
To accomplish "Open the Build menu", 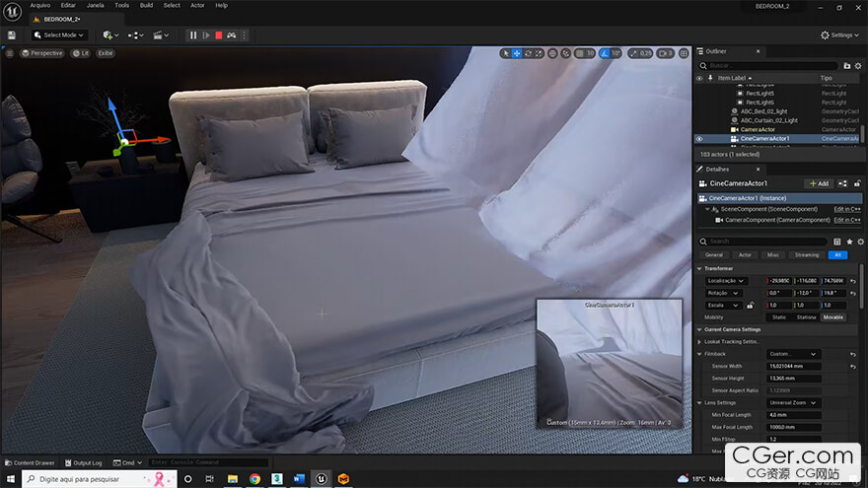I will [x=146, y=5].
